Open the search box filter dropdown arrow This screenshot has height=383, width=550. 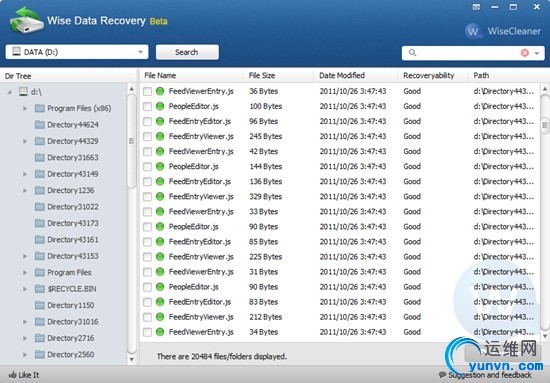tap(537, 53)
